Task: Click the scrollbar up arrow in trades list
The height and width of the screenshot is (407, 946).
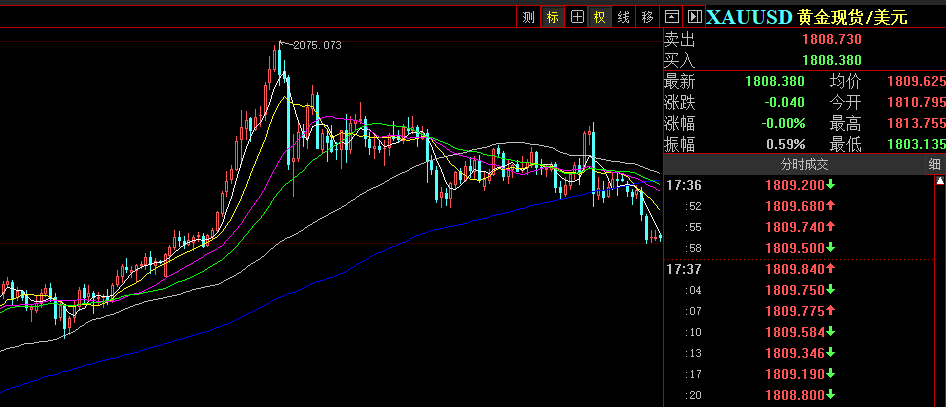Action: click(940, 182)
